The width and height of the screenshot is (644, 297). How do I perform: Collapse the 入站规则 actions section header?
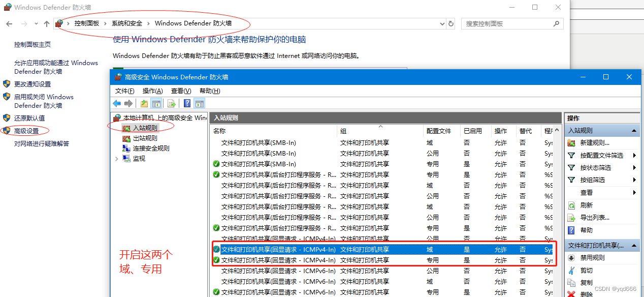635,130
